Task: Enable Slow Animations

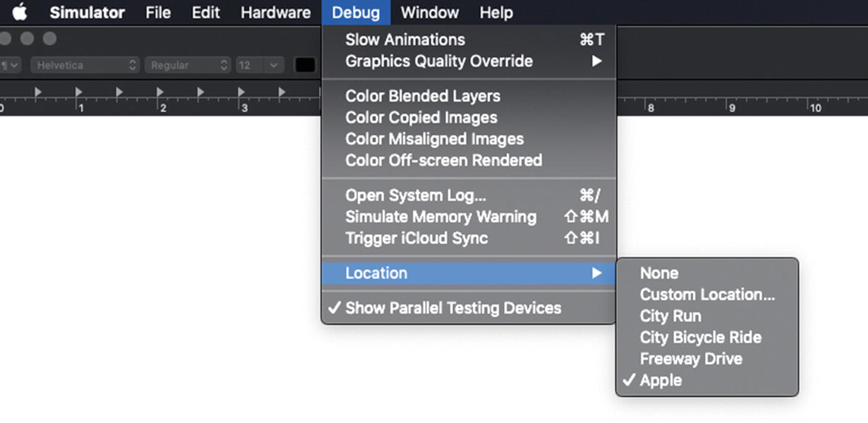Action: [x=405, y=40]
